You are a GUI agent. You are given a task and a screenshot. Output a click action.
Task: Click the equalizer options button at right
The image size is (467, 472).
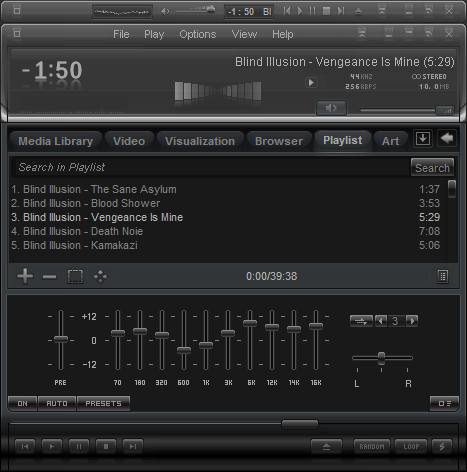pos(444,404)
